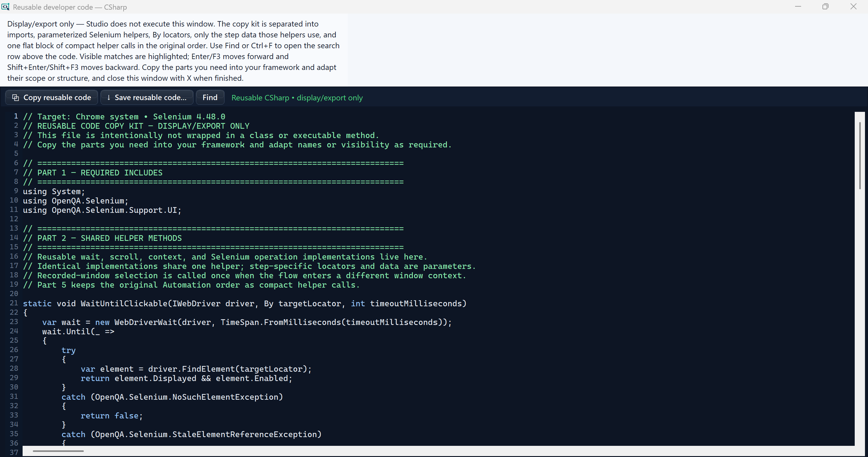Click the Copy reusable code button
868x457 pixels.
52,97
